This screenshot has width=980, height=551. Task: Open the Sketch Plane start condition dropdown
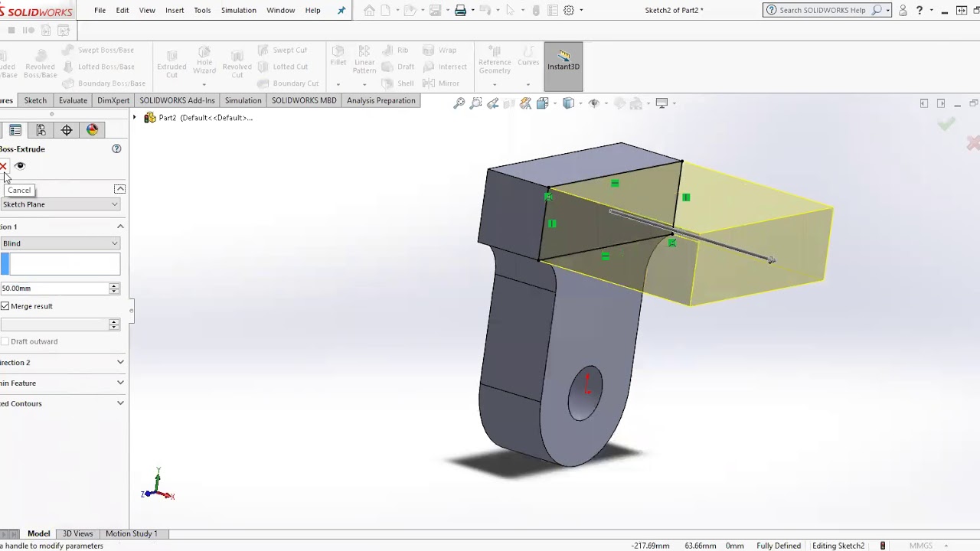pyautogui.click(x=60, y=204)
